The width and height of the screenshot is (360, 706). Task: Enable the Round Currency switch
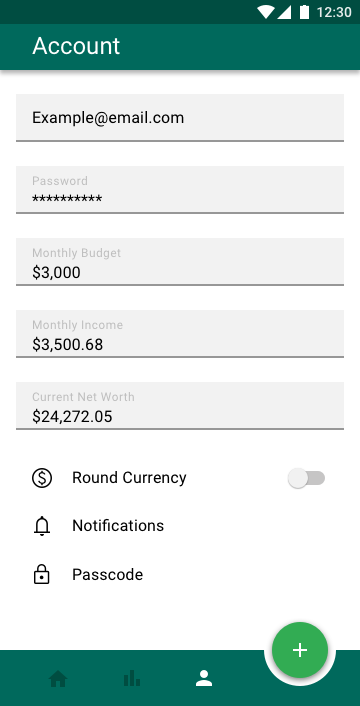pos(306,478)
